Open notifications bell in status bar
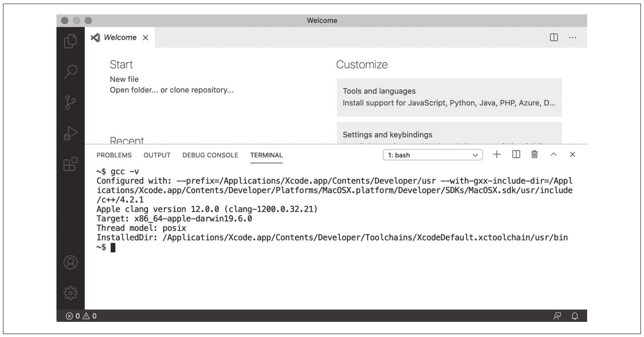This screenshot has height=337, width=644. 575,316
